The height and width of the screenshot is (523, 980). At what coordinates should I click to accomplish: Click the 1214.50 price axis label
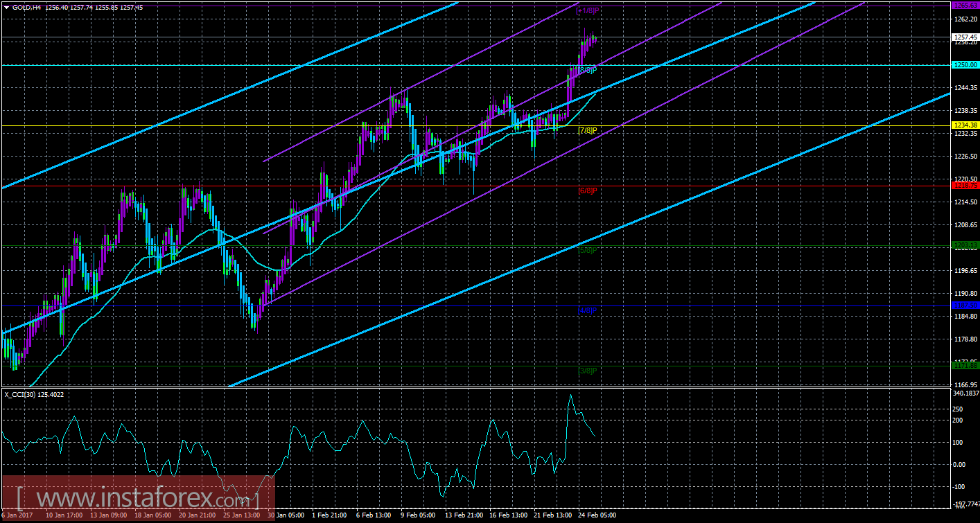coord(965,202)
